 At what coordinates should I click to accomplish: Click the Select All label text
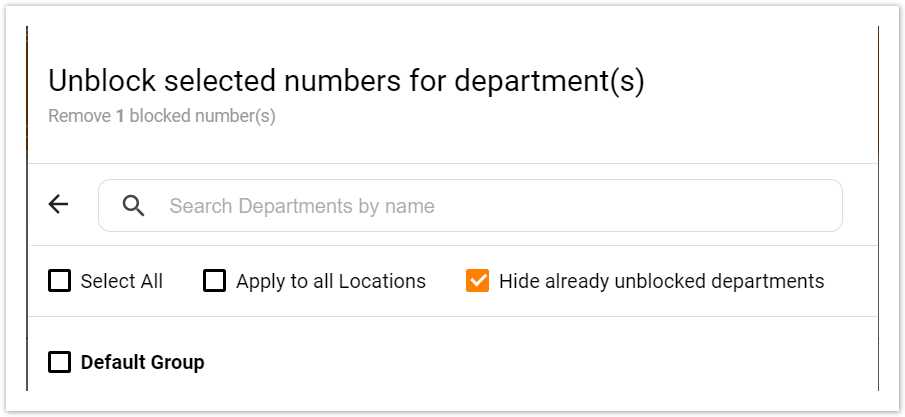point(122,281)
